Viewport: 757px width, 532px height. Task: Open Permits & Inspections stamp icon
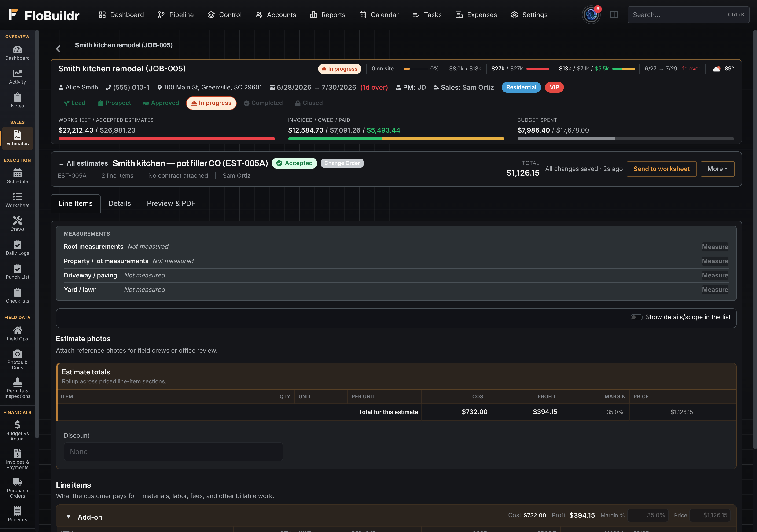coord(18,382)
